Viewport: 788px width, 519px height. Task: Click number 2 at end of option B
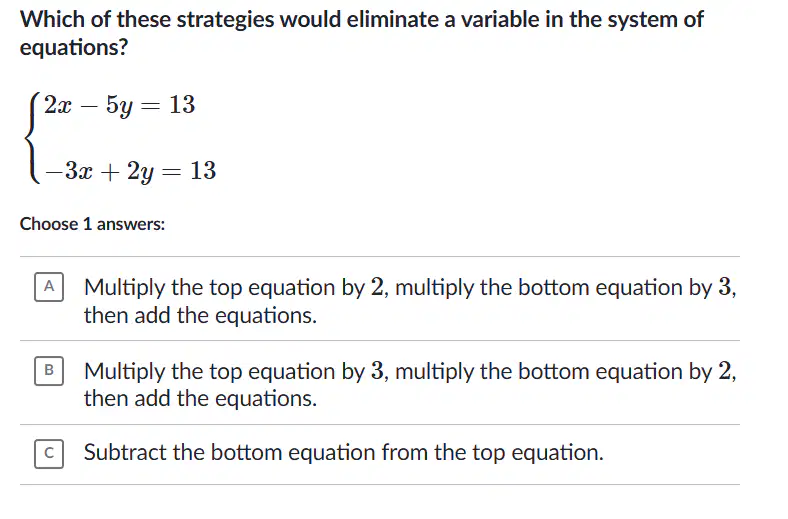tap(725, 371)
